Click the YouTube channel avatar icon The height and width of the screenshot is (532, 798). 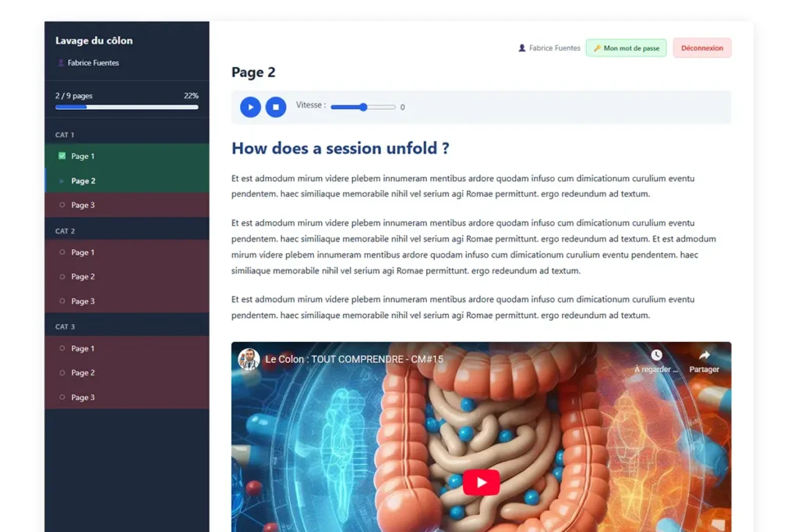point(249,359)
